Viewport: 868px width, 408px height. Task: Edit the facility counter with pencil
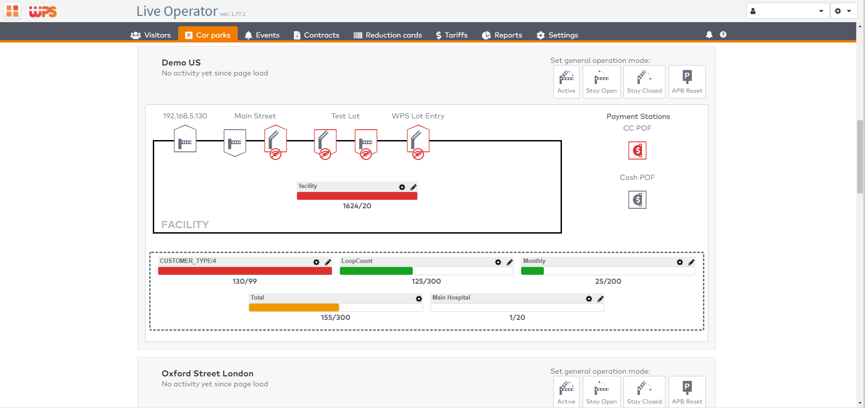[x=413, y=187]
